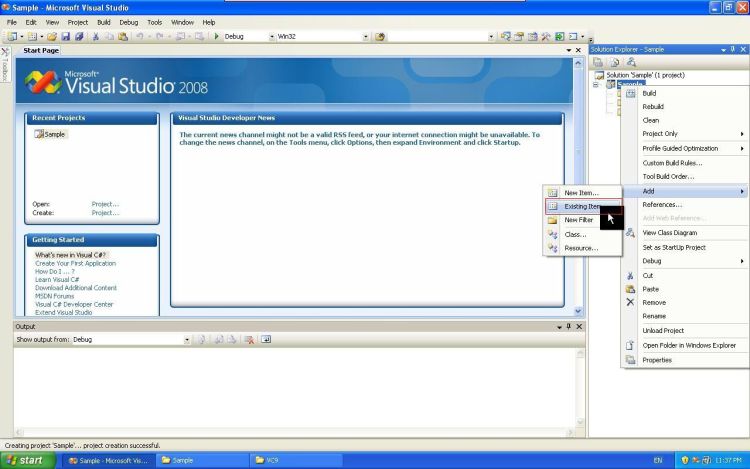This screenshot has height=469, width=750.
Task: Open Start Page via green toolbar icon
Action: pos(559,36)
